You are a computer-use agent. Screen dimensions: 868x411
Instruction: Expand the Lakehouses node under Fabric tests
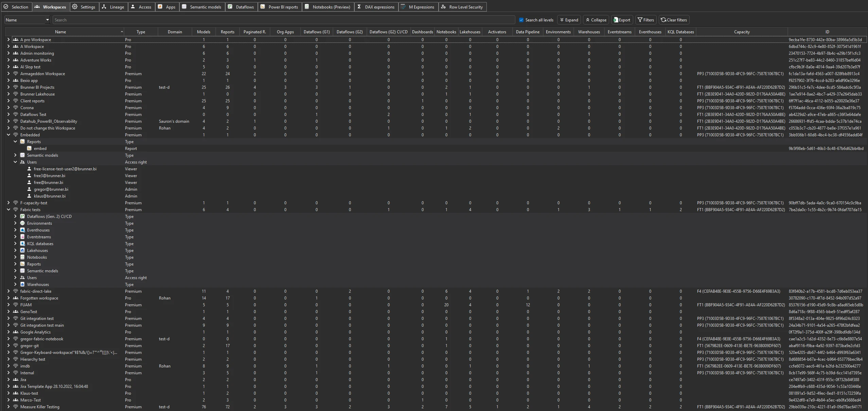click(x=15, y=250)
